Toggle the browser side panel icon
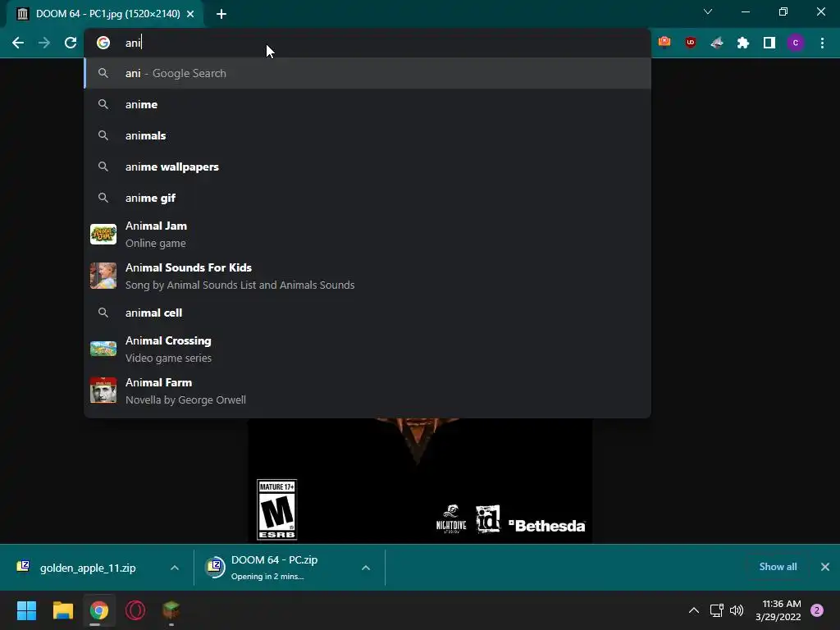This screenshot has width=840, height=630. click(x=769, y=43)
